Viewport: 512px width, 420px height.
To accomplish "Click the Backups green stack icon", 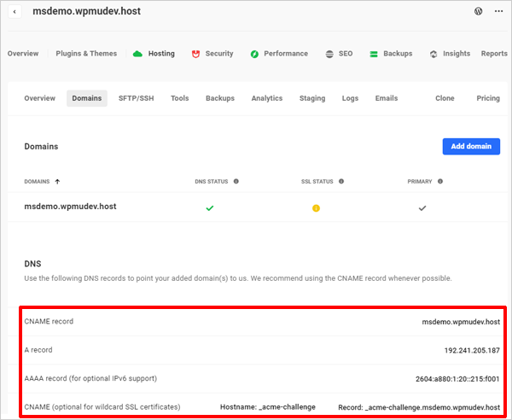I will [374, 55].
